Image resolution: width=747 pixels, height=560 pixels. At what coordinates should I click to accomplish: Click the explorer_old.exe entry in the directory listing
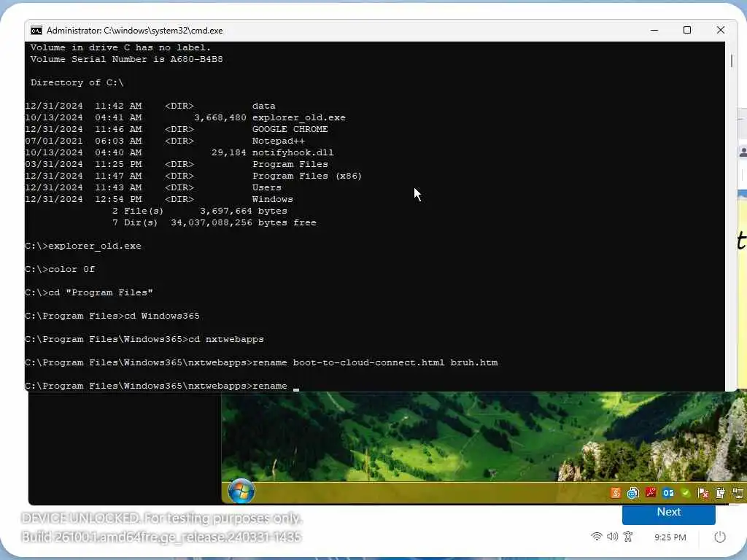point(298,117)
